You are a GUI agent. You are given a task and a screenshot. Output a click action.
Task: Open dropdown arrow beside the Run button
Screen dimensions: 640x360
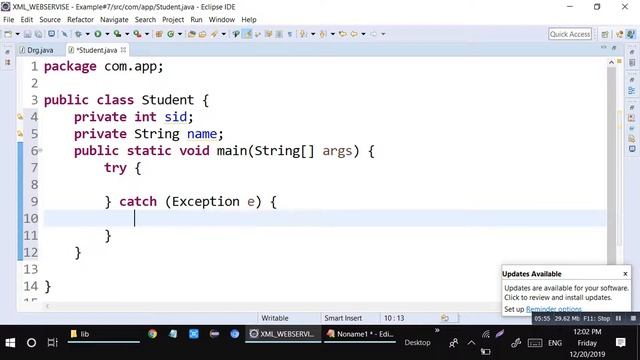107,34
